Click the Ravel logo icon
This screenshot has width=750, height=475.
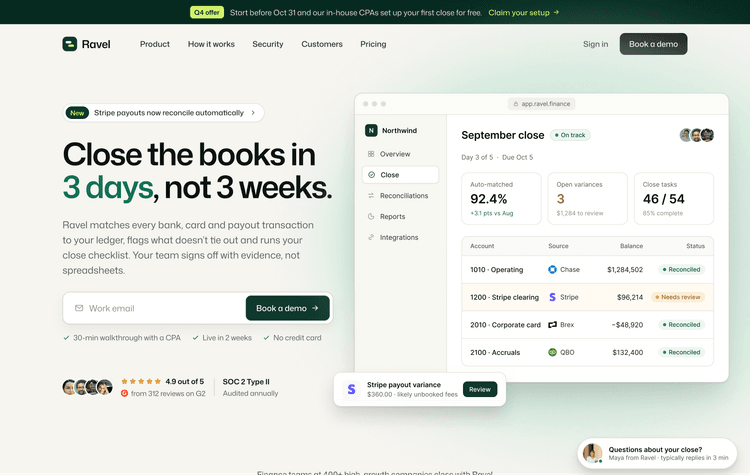coord(70,44)
